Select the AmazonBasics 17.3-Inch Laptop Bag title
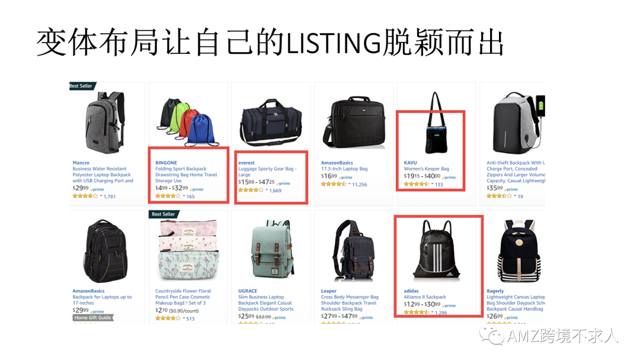 tap(344, 169)
